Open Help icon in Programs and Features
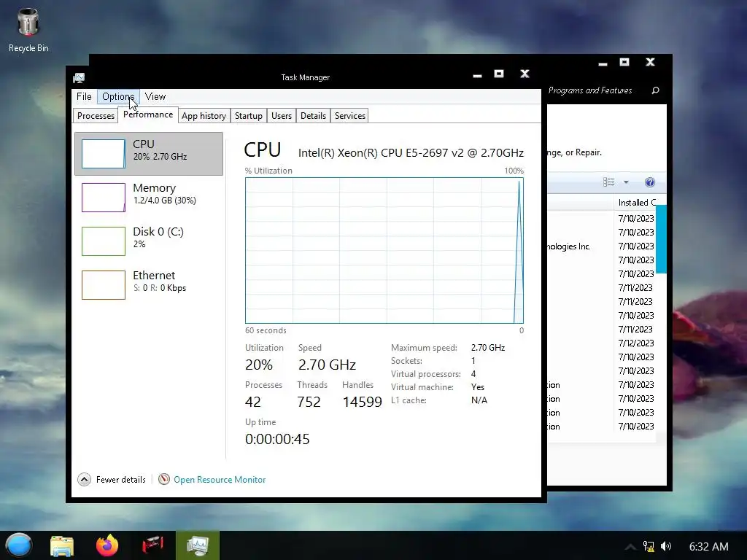This screenshot has height=560, width=747. [x=650, y=182]
